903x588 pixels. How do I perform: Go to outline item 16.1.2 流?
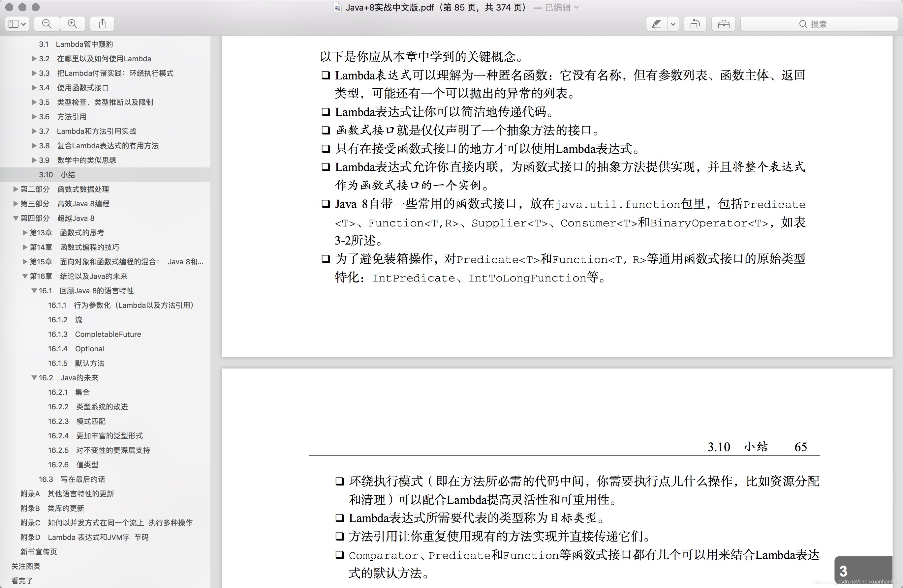click(65, 320)
